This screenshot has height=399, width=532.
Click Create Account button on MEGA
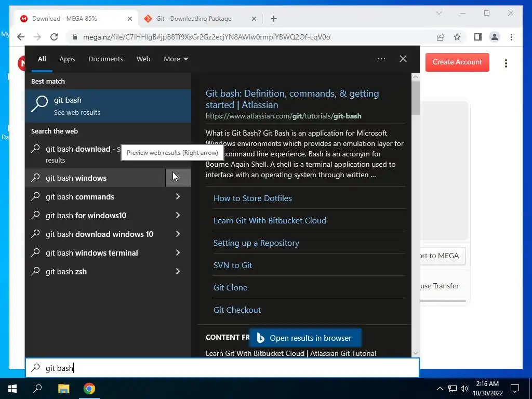(457, 62)
